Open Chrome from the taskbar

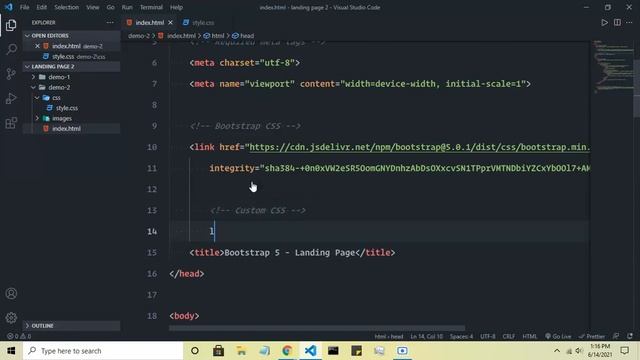point(287,351)
